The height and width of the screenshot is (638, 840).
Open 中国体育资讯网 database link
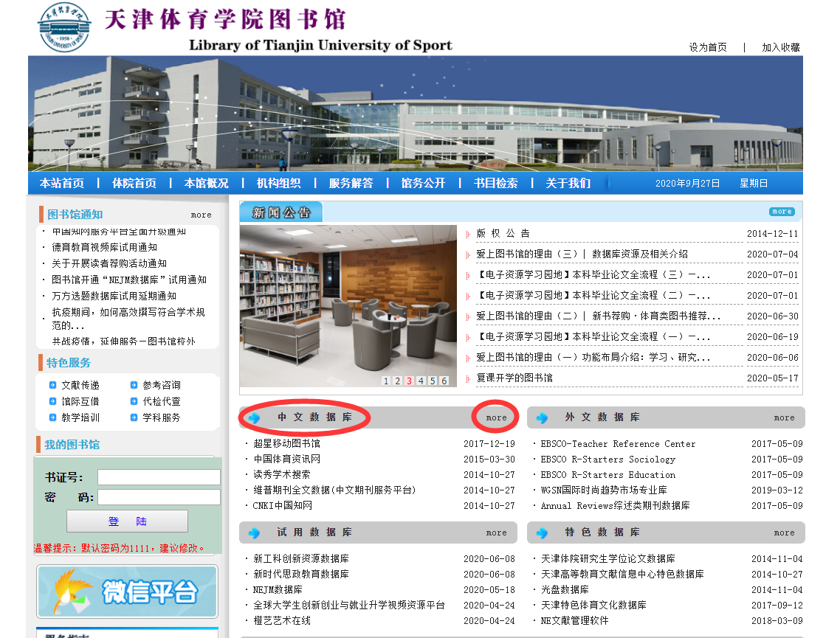[286, 459]
